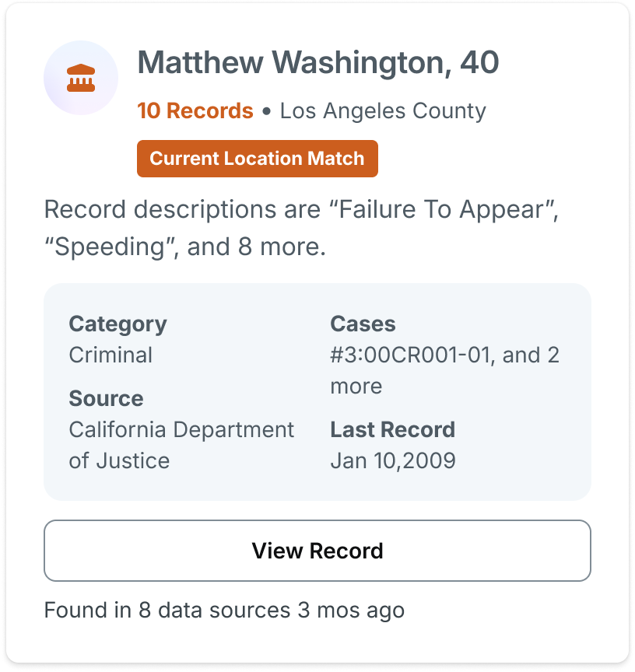Viewport: 635px width, 672px height.
Task: Click the Los Angeles County text
Action: 383,111
